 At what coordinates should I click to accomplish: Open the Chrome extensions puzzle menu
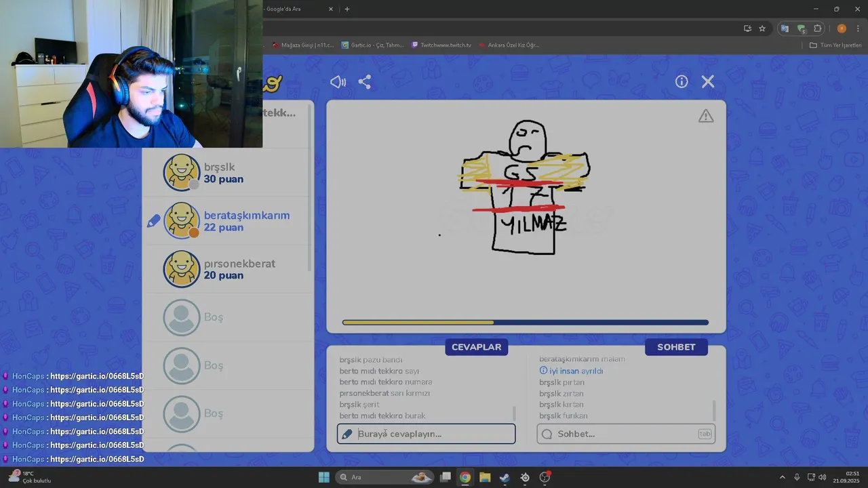point(817,28)
